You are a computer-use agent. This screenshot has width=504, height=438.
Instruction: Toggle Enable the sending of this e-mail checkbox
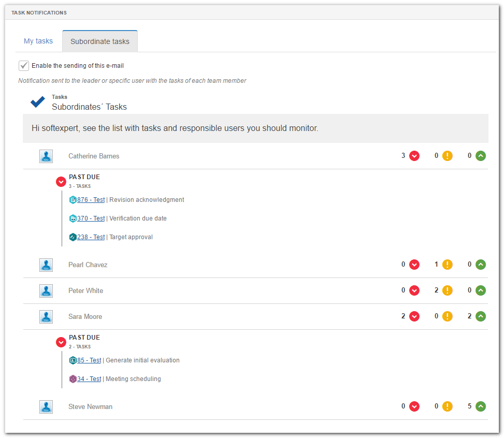tap(24, 66)
